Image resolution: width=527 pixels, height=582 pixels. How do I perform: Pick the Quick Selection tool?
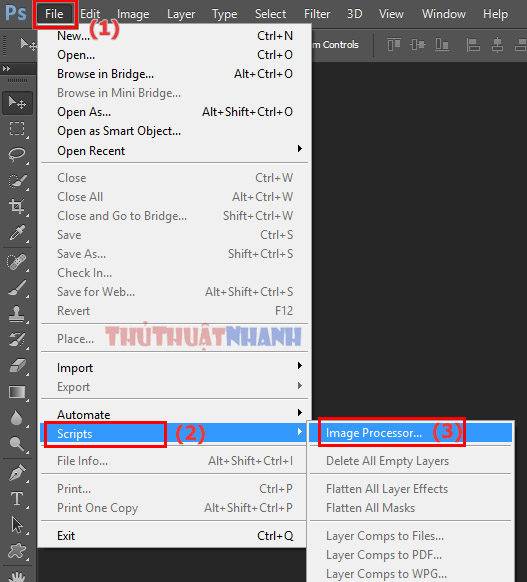[x=17, y=181]
